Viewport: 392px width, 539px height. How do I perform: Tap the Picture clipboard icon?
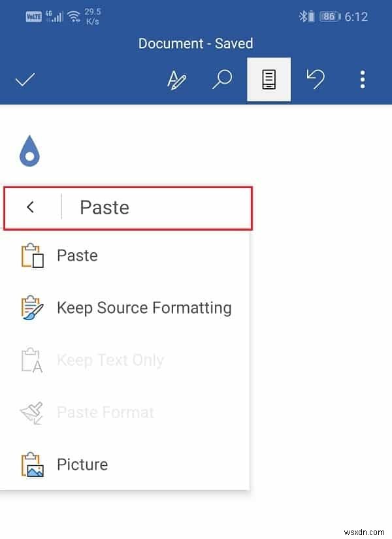coord(32,465)
